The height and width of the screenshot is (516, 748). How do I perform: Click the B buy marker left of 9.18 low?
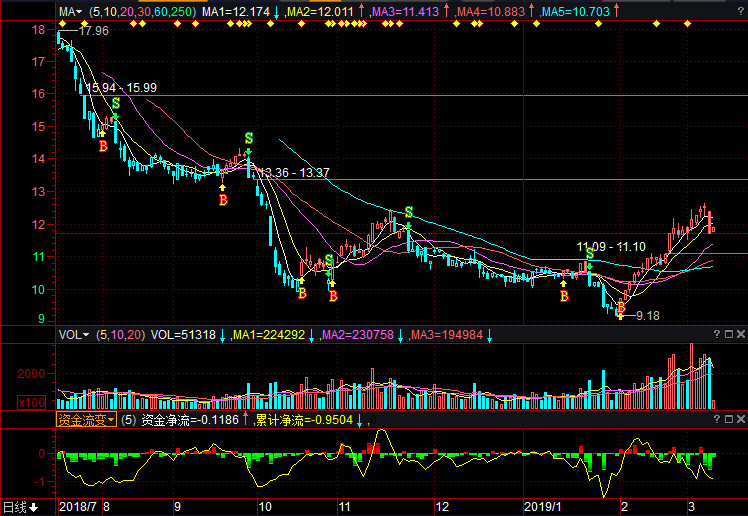click(x=621, y=307)
